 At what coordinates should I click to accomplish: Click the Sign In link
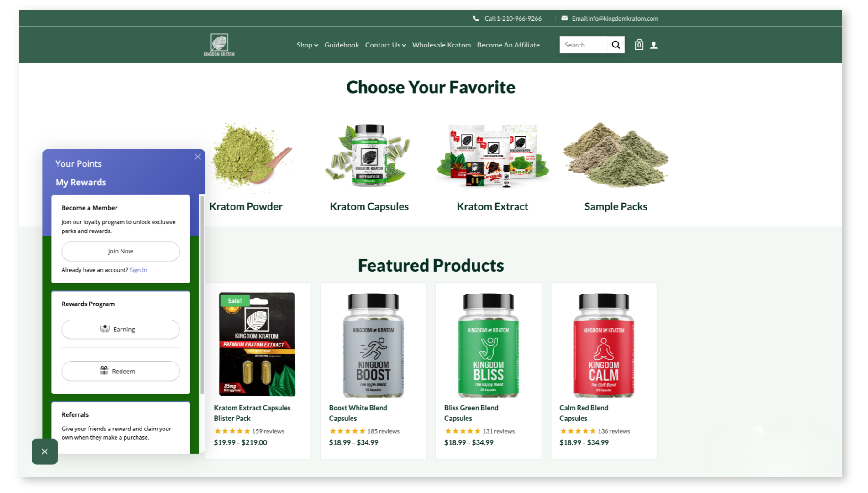(138, 270)
